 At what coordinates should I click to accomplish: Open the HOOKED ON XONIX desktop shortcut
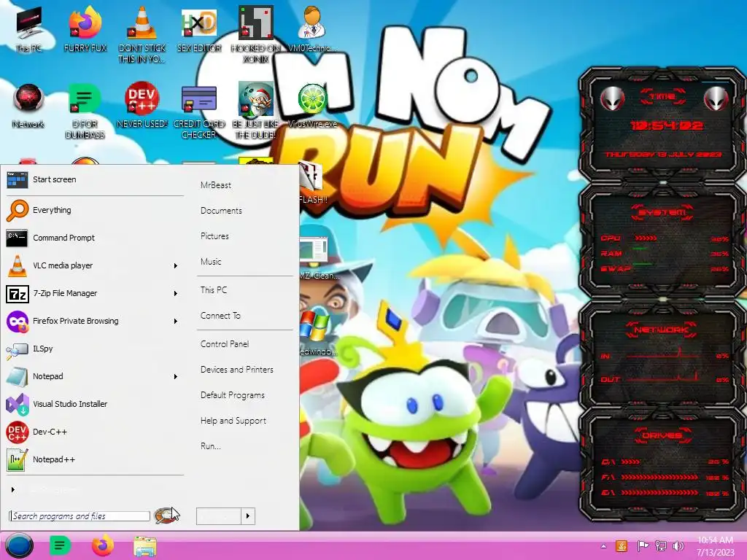coord(256,34)
